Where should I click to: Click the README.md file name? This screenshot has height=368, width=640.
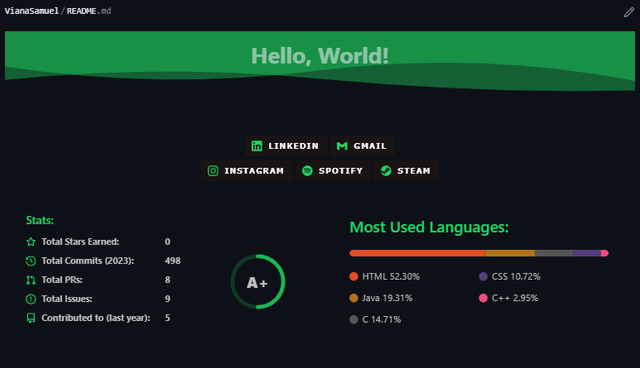click(x=89, y=11)
